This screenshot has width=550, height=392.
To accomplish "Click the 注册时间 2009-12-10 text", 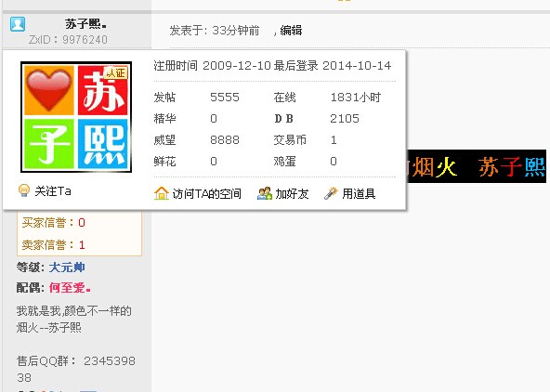I will [212, 66].
